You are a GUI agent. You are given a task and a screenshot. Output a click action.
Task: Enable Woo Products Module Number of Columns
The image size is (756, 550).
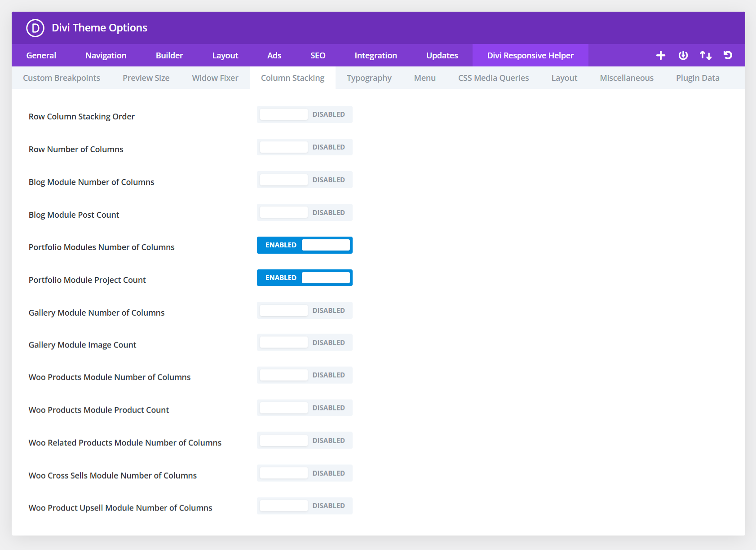(305, 375)
